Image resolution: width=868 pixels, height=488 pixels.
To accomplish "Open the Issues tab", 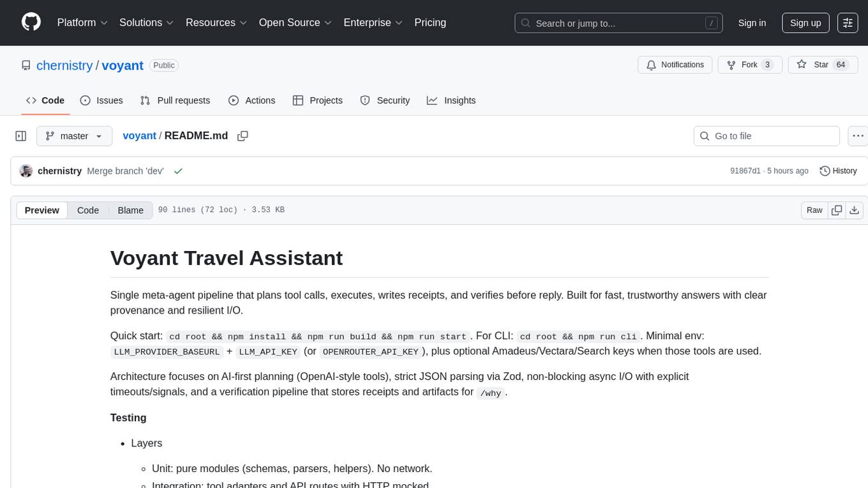I will pos(101,100).
